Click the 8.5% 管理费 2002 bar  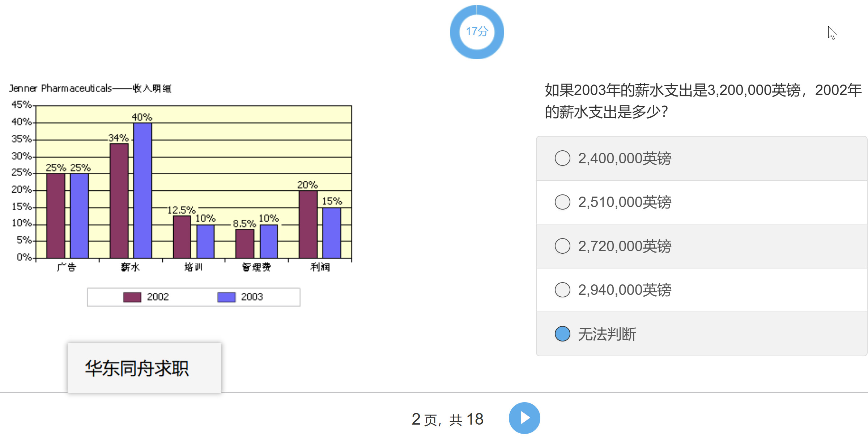pos(245,244)
